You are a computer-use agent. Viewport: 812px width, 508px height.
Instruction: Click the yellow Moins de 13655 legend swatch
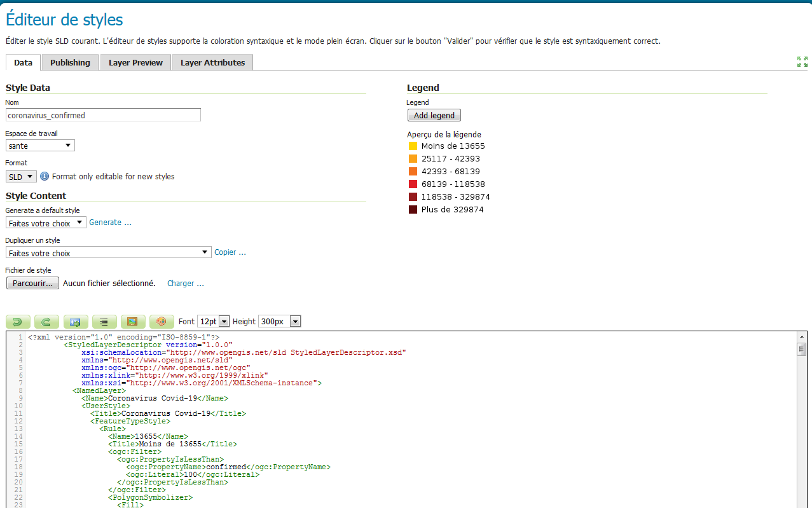413,146
